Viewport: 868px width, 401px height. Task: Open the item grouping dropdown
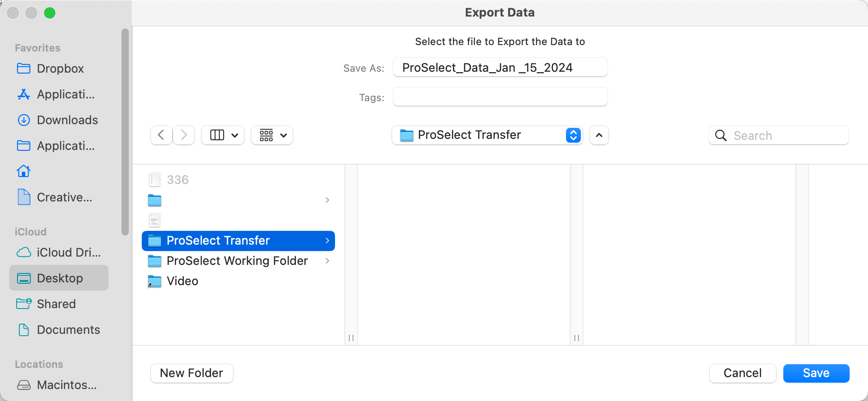pyautogui.click(x=272, y=135)
